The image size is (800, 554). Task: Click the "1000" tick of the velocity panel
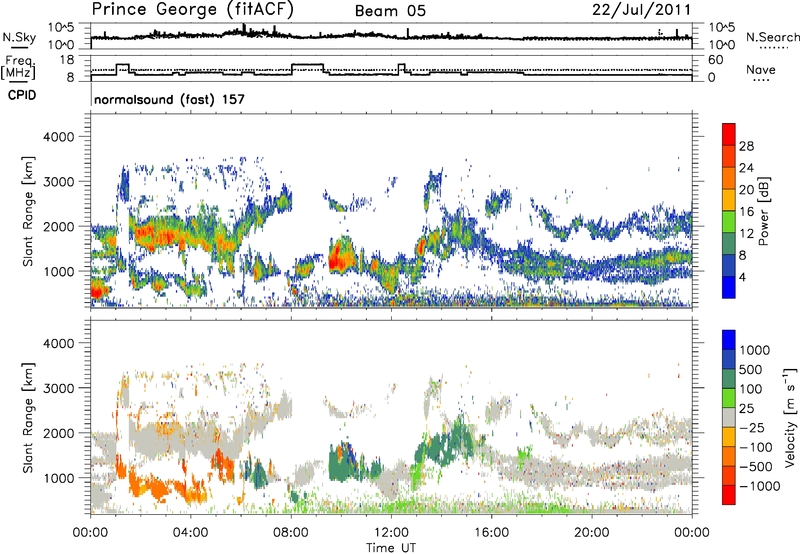(x=58, y=478)
